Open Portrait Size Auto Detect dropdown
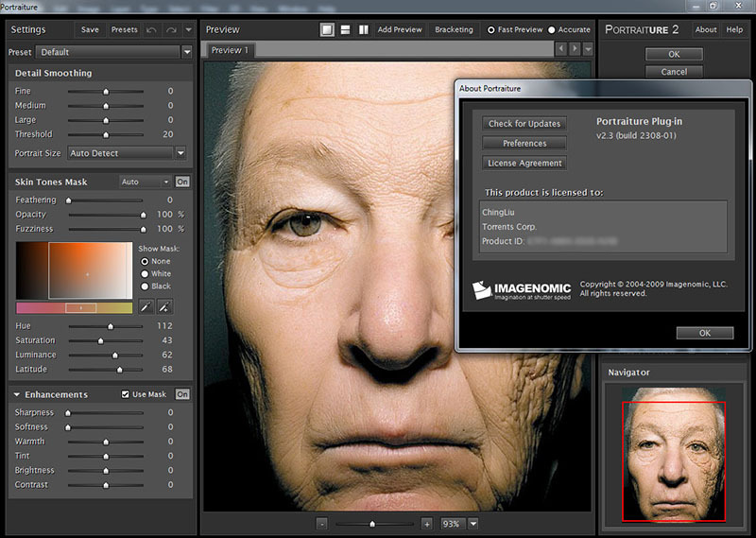Viewport: 756px width, 538px height. click(180, 153)
